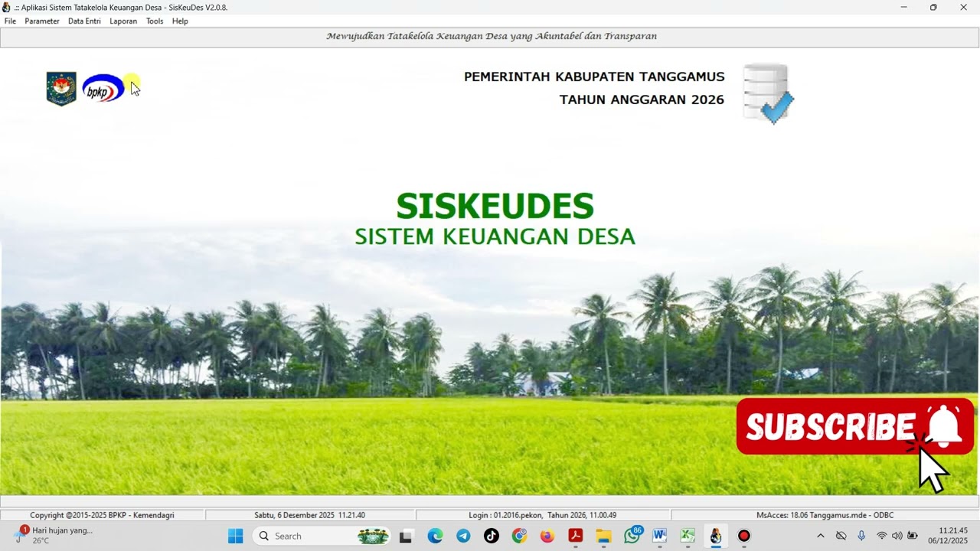Image resolution: width=980 pixels, height=551 pixels.
Task: Launch Microsoft Edge from the taskbar
Action: click(435, 536)
